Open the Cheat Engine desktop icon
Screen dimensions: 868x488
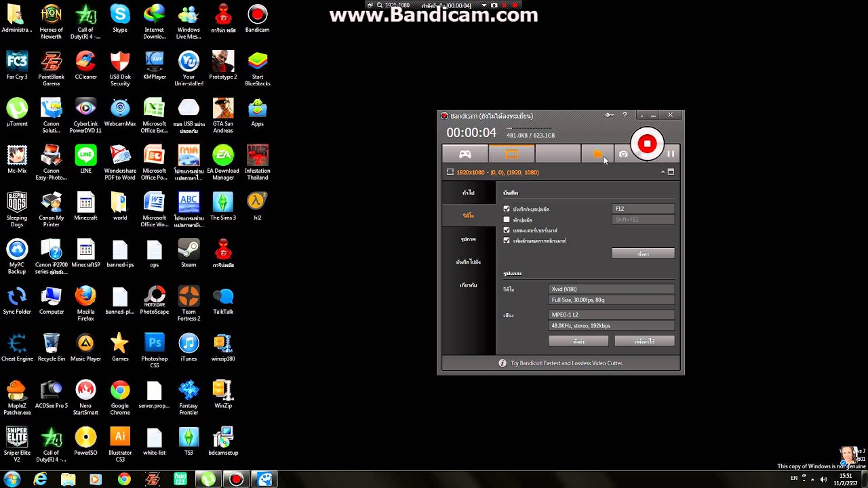coord(17,348)
